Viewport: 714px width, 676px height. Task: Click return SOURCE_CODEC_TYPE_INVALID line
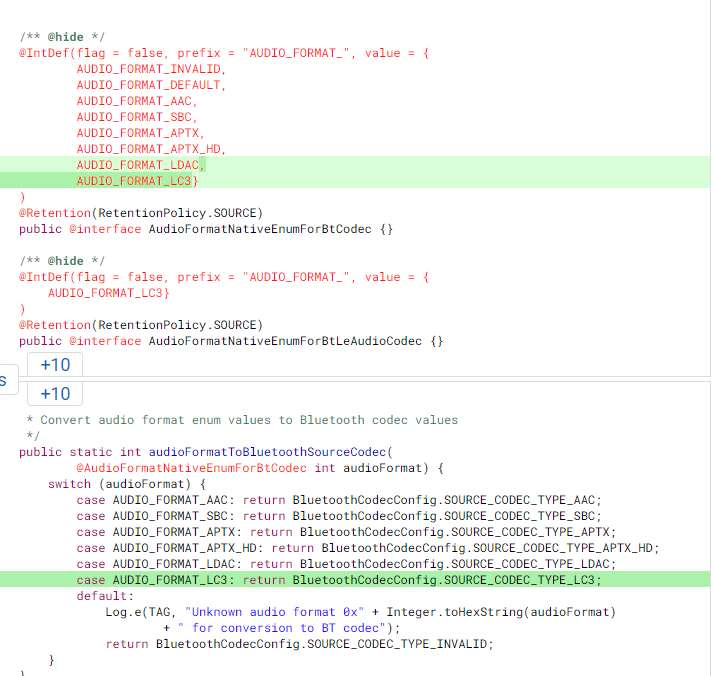pos(299,644)
